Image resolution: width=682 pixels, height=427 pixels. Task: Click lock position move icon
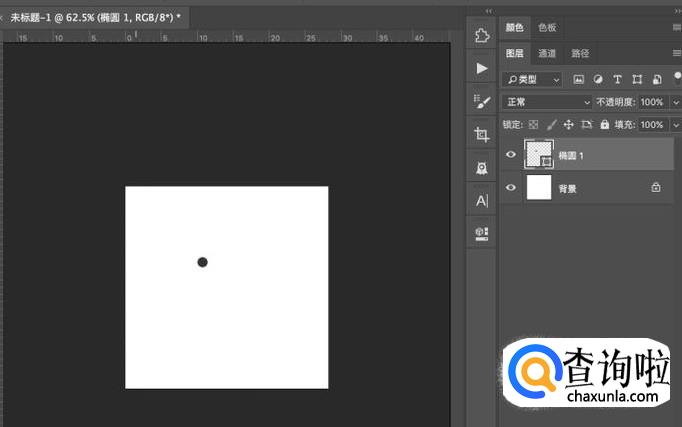(x=568, y=125)
